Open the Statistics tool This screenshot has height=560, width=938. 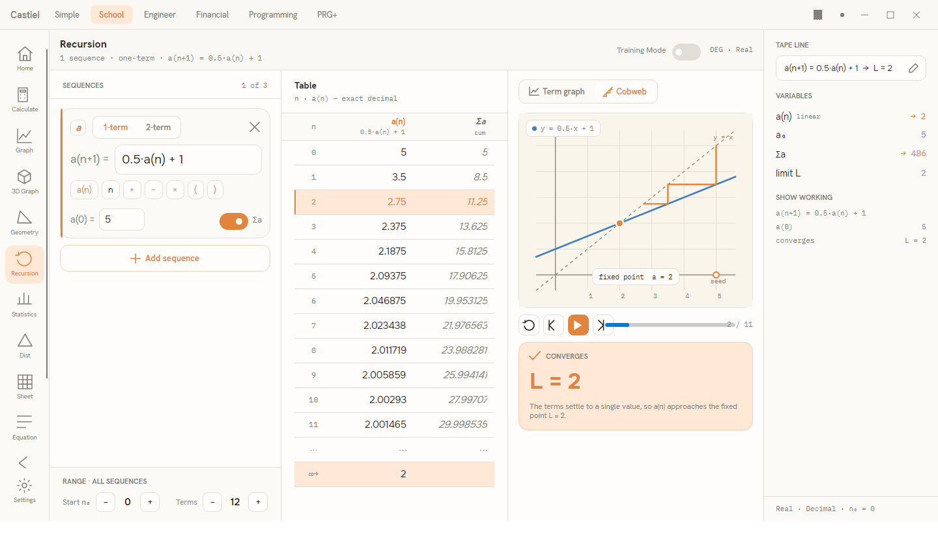click(x=25, y=305)
